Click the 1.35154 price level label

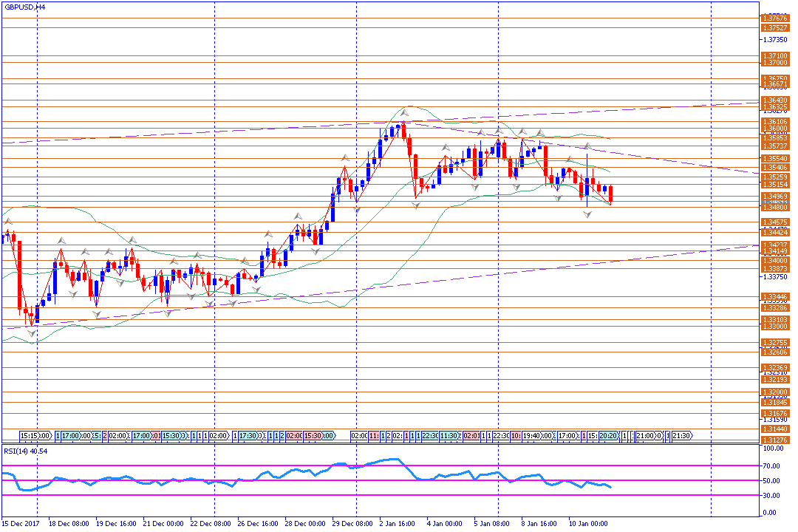point(774,184)
